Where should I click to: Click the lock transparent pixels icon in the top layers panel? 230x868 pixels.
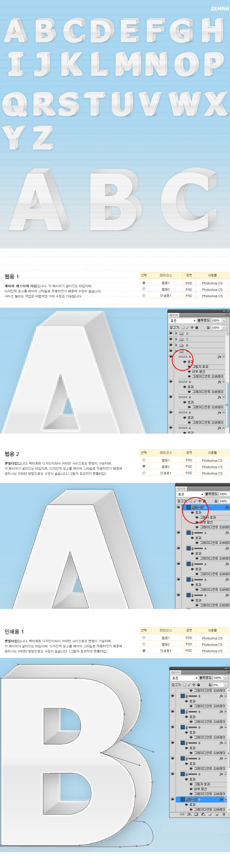[182, 327]
